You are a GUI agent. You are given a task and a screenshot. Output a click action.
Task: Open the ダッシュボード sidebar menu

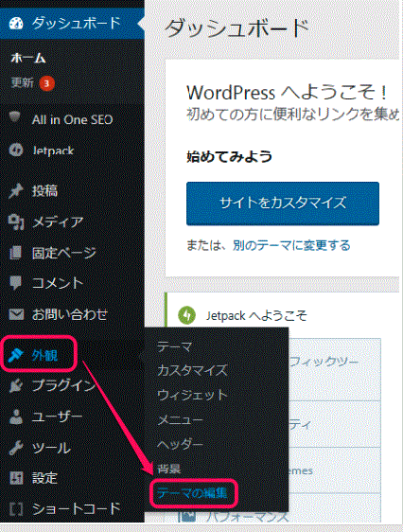point(72,24)
